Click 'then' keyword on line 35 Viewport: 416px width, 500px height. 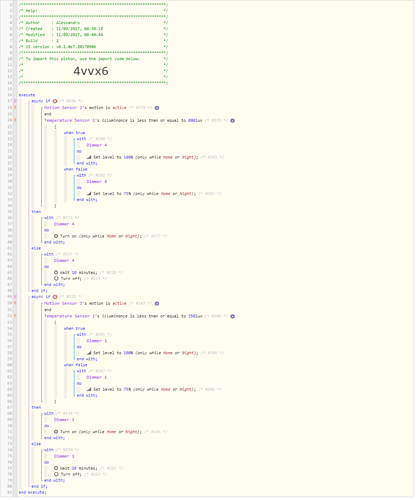coord(36,212)
